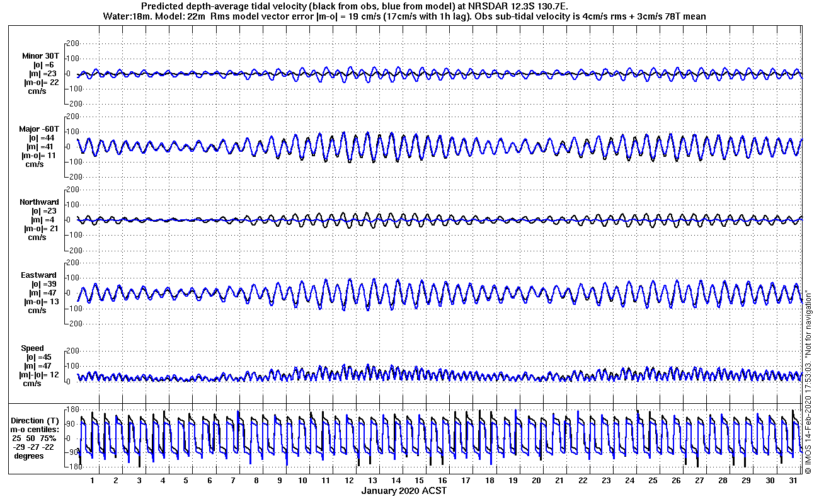Viewport: 819px width, 504px height.
Task: Select '|m-o|= 13' in the Eastward panel
Action: (40, 302)
